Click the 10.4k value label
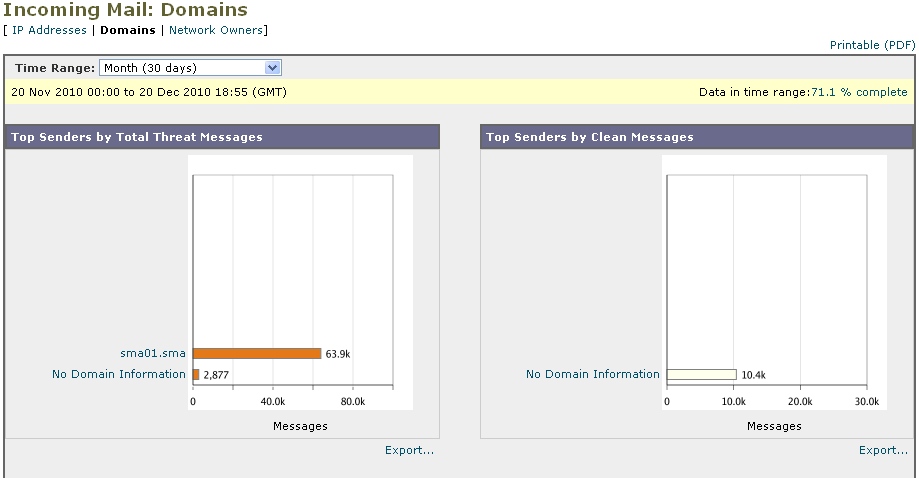 (754, 375)
